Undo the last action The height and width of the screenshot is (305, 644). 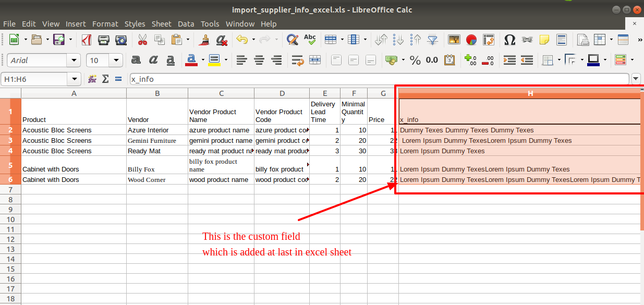click(241, 40)
